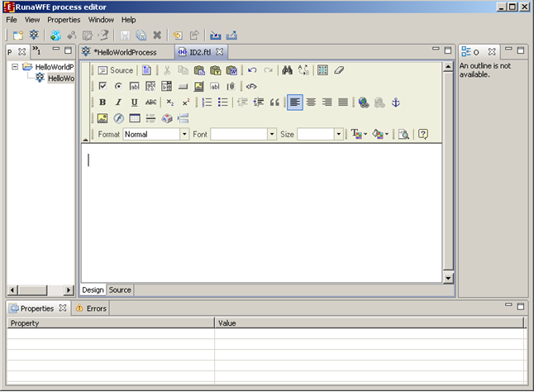
Task: Insert a table
Action: pos(134,118)
